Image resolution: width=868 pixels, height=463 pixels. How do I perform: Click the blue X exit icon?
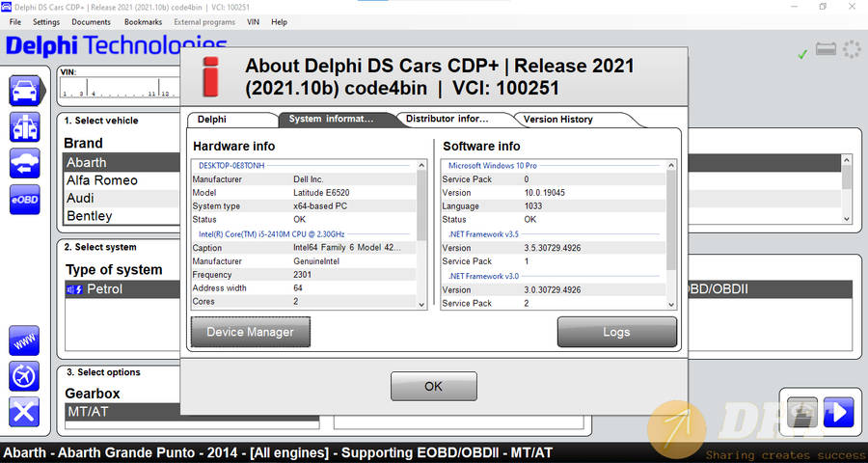pyautogui.click(x=24, y=413)
